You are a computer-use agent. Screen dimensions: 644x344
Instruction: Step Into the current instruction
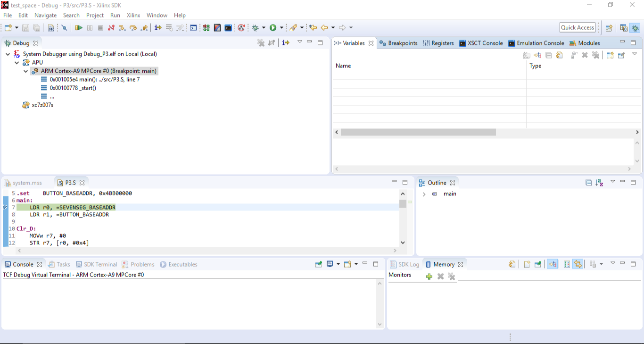click(122, 28)
